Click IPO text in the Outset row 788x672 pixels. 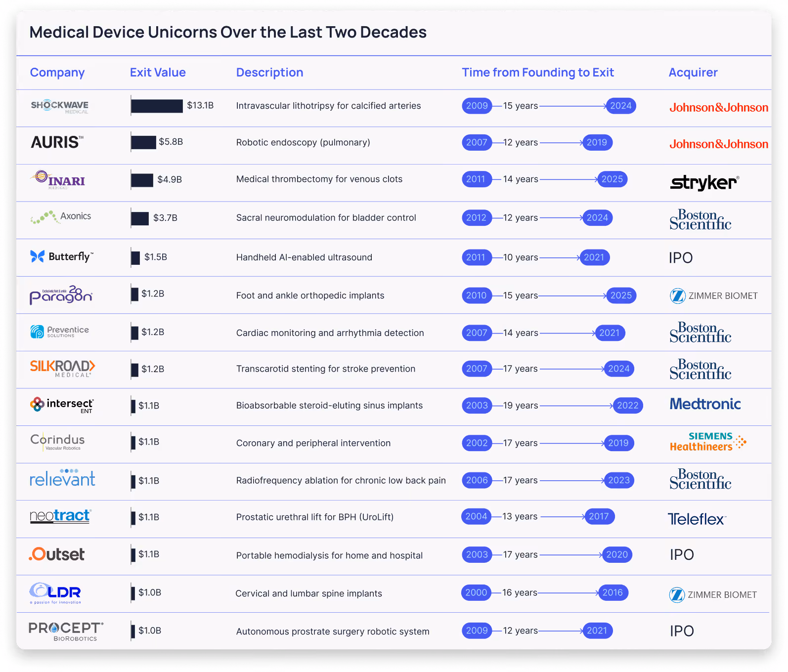(682, 555)
